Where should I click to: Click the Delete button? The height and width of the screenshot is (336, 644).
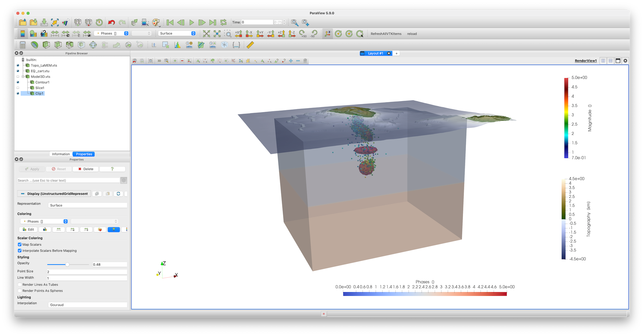86,169
